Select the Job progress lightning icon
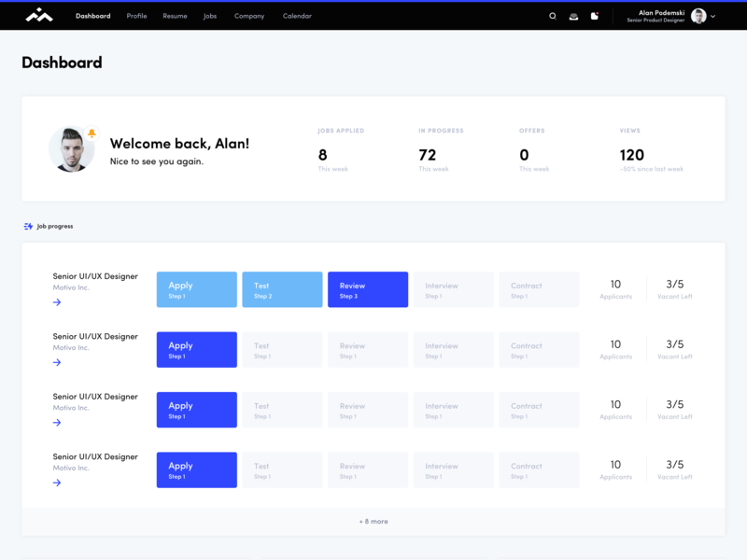 (x=24, y=225)
